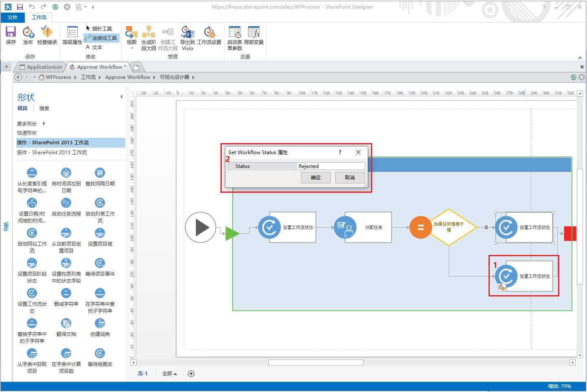
Task: Open Initiation Form Parameters (启动表单参数)
Action: click(x=235, y=38)
